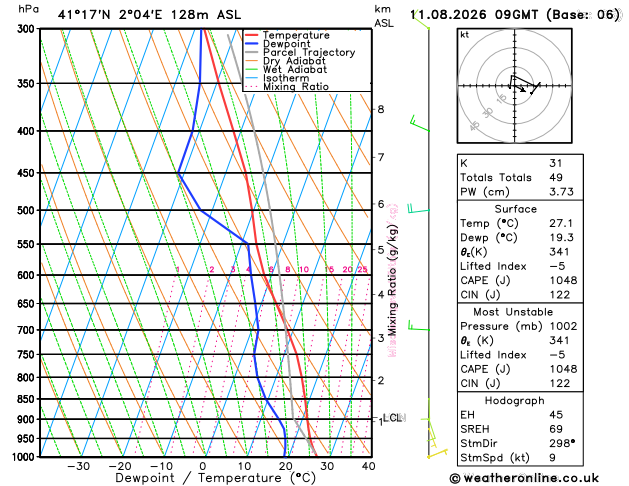Click the wind barb at 700 hPa level
Screen dimensions: 629x486
pyautogui.click(x=419, y=325)
